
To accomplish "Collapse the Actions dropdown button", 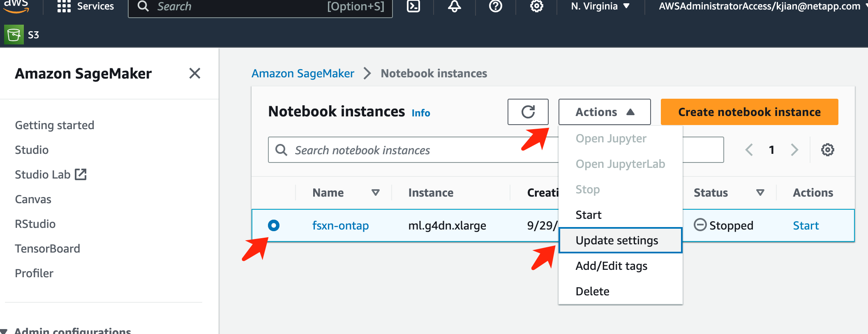I will [604, 112].
